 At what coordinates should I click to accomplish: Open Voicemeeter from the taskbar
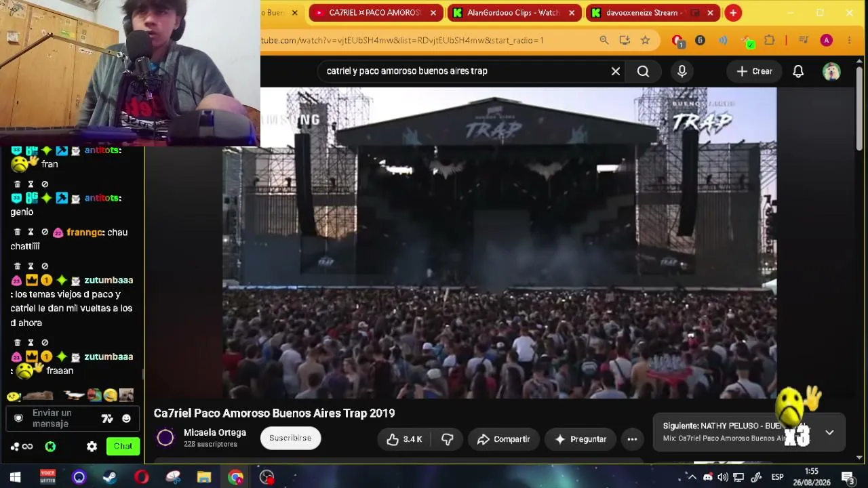click(x=47, y=477)
